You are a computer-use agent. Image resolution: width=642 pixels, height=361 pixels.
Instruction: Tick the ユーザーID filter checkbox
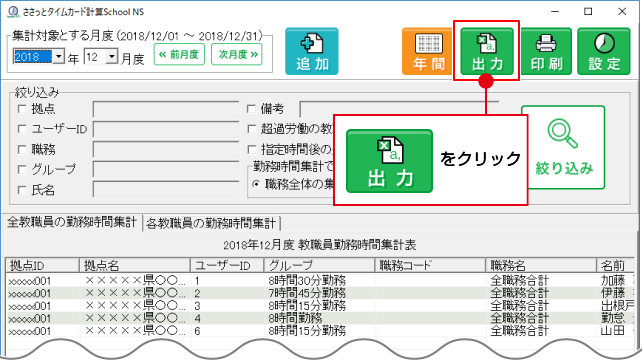(x=22, y=129)
